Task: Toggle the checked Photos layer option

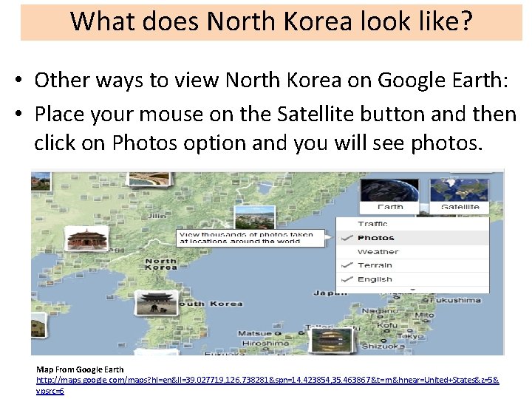Action: (412, 238)
